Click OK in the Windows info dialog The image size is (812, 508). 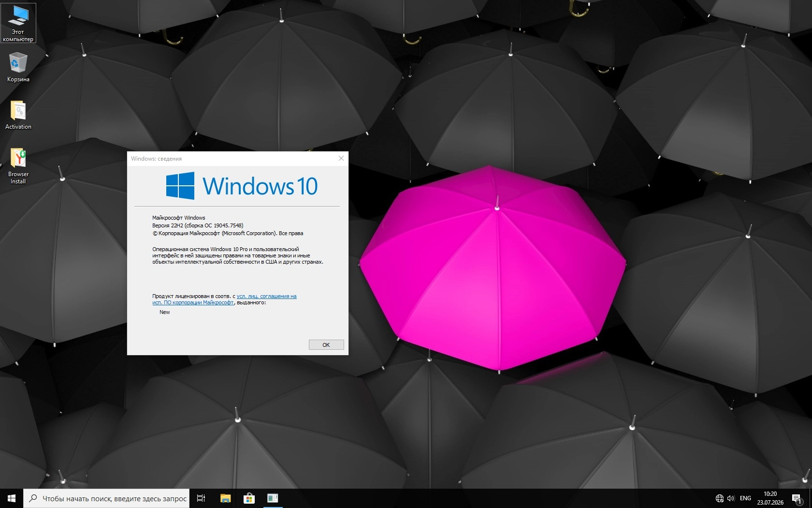click(326, 345)
